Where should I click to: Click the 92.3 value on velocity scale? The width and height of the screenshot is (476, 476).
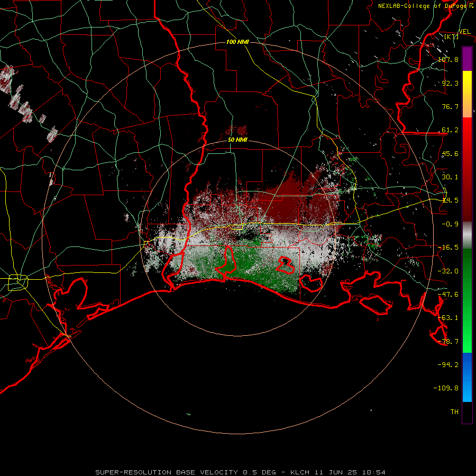point(450,83)
